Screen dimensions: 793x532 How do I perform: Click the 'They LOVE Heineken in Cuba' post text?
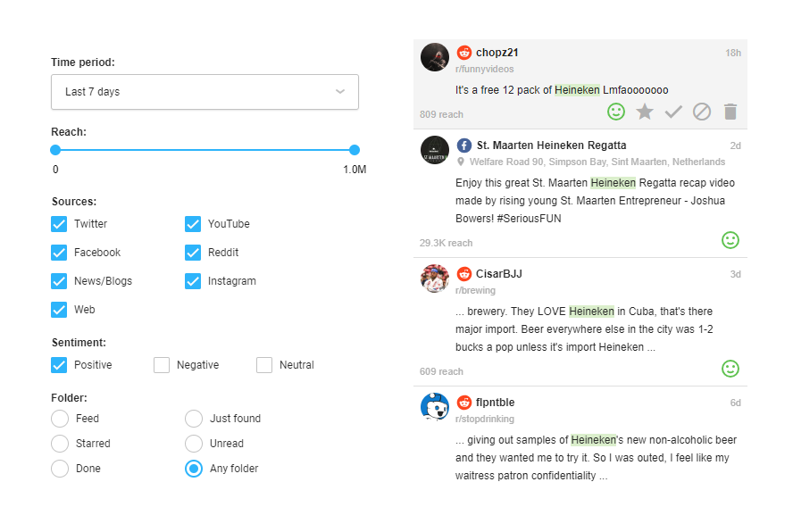tap(584, 329)
